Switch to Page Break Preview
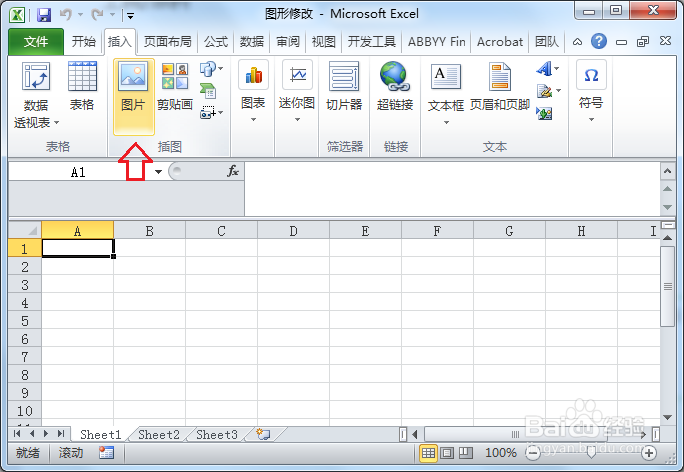This screenshot has height=472, width=684. 466,453
